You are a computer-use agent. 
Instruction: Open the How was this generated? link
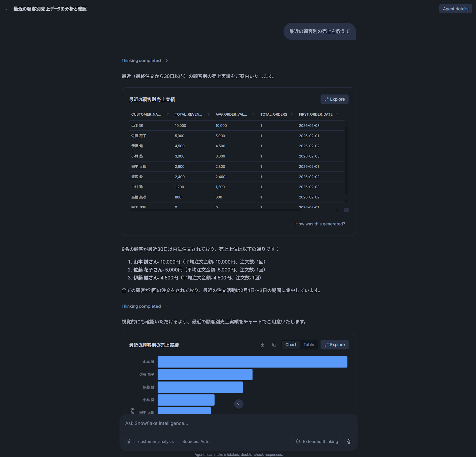click(x=320, y=224)
